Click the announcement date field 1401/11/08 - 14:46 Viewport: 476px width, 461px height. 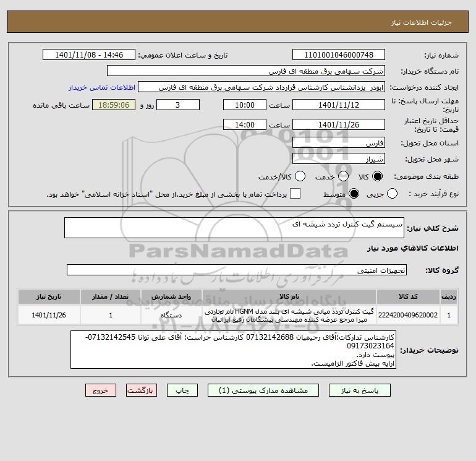click(89, 54)
